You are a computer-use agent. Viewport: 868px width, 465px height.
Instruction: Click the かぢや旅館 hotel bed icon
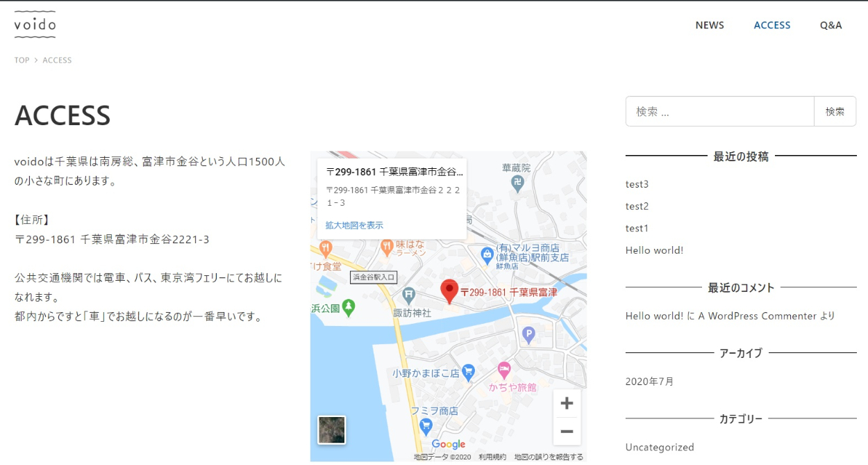[505, 368]
